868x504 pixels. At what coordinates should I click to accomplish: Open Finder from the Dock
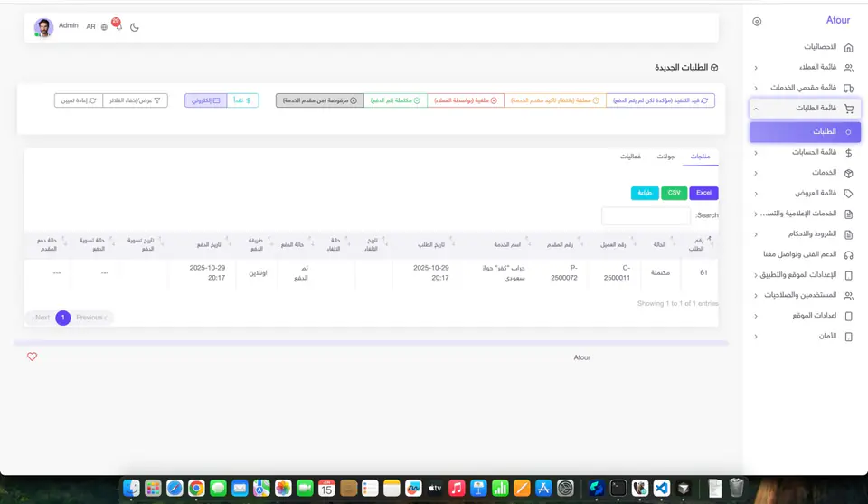(x=131, y=488)
